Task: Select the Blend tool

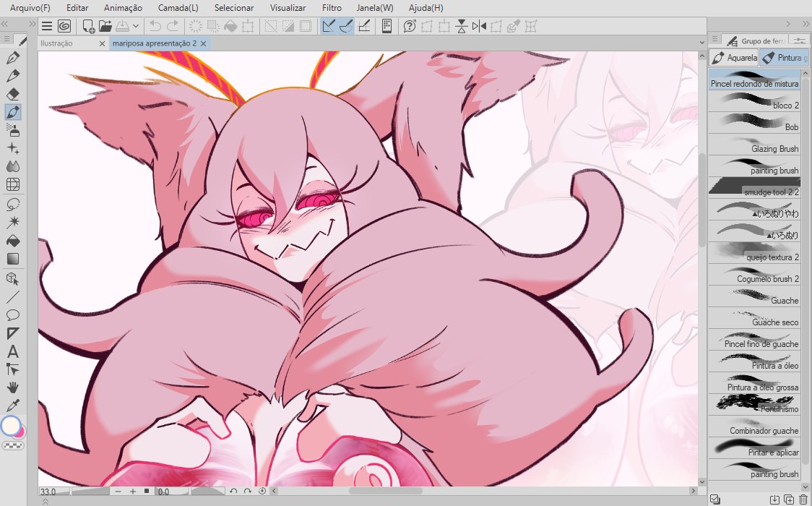Action: point(13,166)
